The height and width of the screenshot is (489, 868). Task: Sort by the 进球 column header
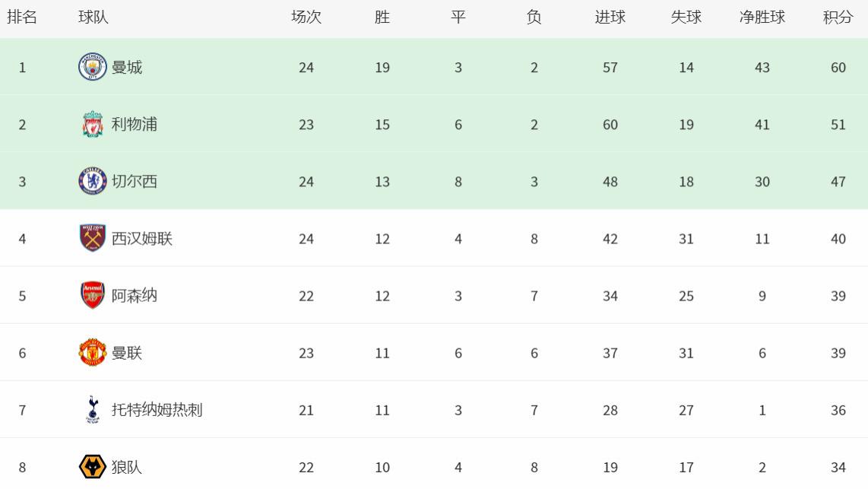[610, 17]
